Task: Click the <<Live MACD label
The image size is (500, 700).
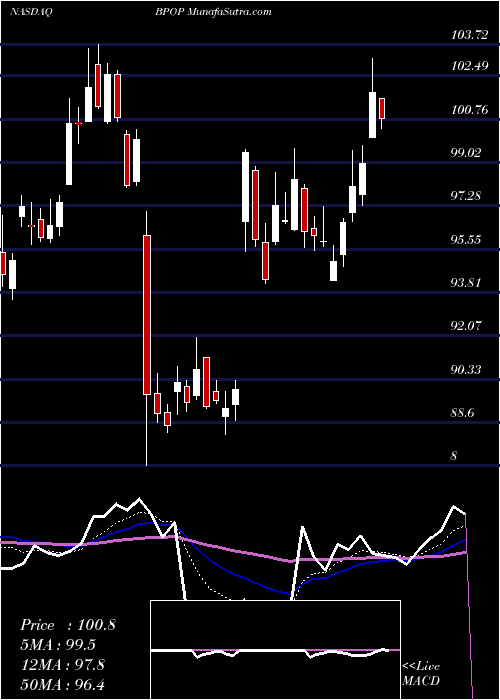Action: 421,673
